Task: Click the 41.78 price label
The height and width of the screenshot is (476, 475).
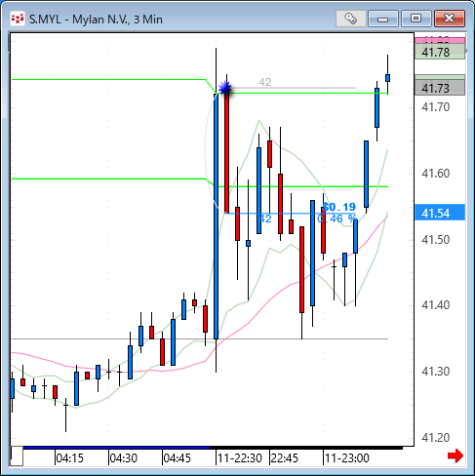Action: (440, 52)
